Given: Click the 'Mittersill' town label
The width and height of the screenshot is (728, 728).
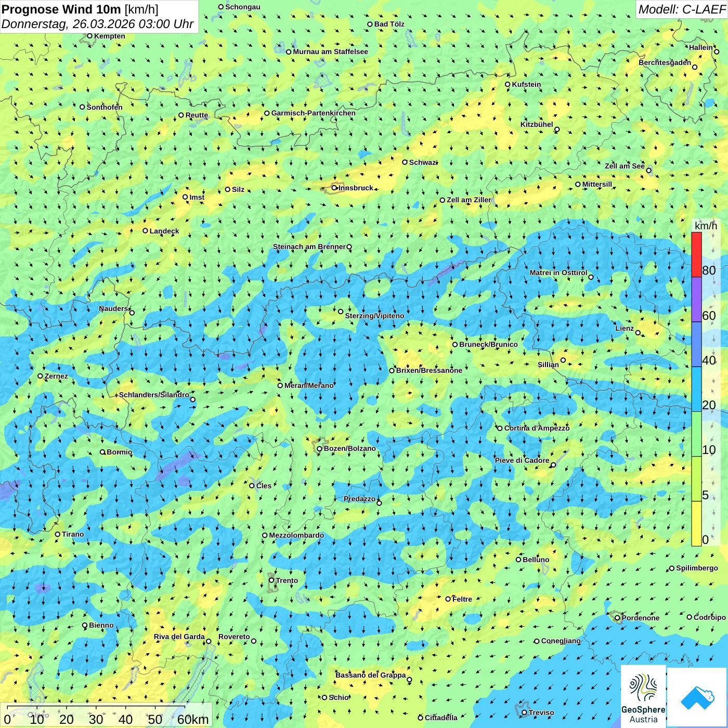Looking at the screenshot, I should [597, 184].
